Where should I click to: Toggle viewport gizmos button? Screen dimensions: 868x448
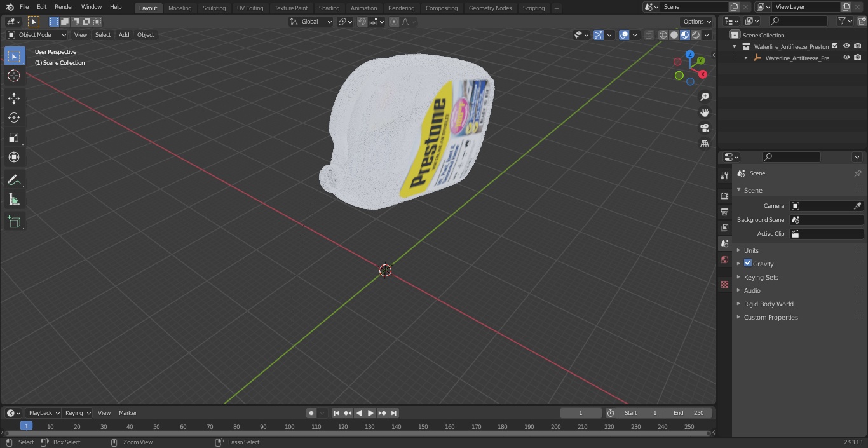599,35
